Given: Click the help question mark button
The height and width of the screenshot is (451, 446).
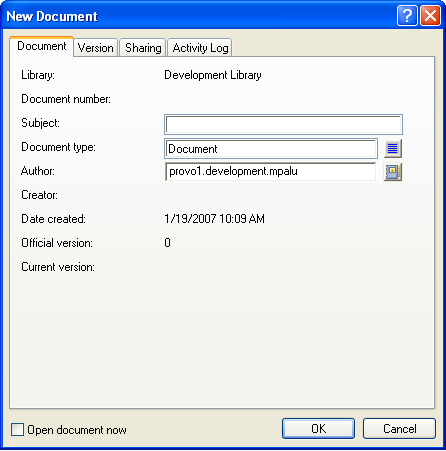Looking at the screenshot, I should point(407,16).
